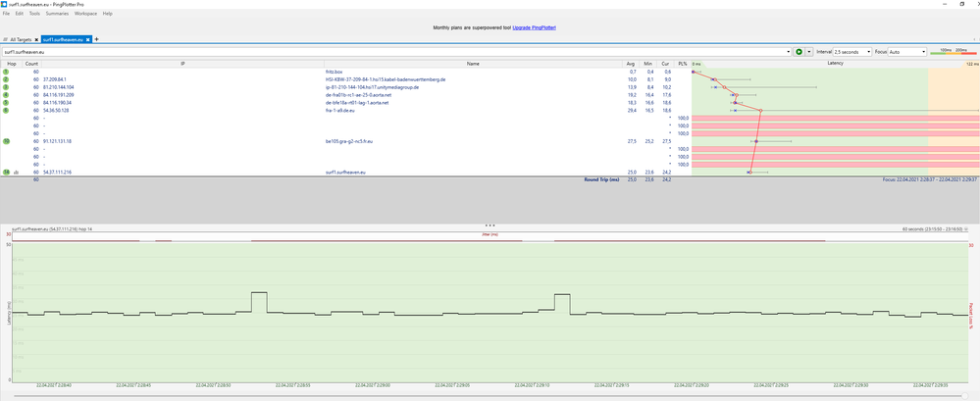Image resolution: width=980 pixels, height=401 pixels.
Task: Select IP address 84.116.191.209
Action: [x=59, y=95]
